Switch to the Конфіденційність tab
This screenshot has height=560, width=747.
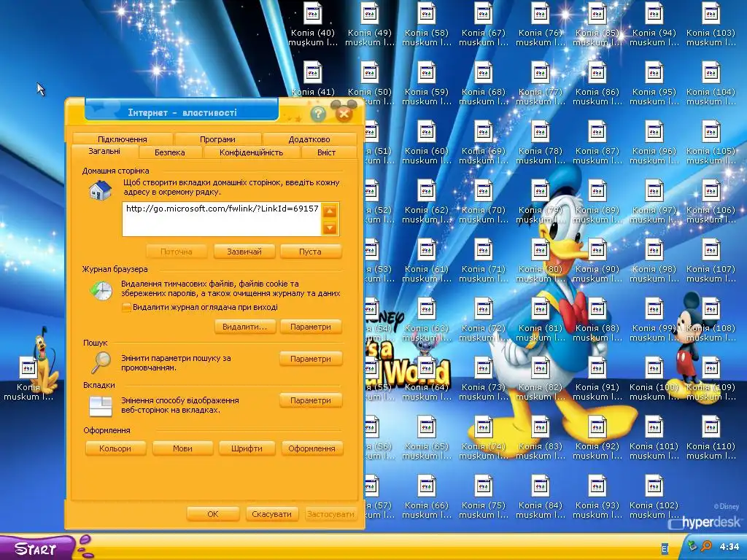(251, 152)
